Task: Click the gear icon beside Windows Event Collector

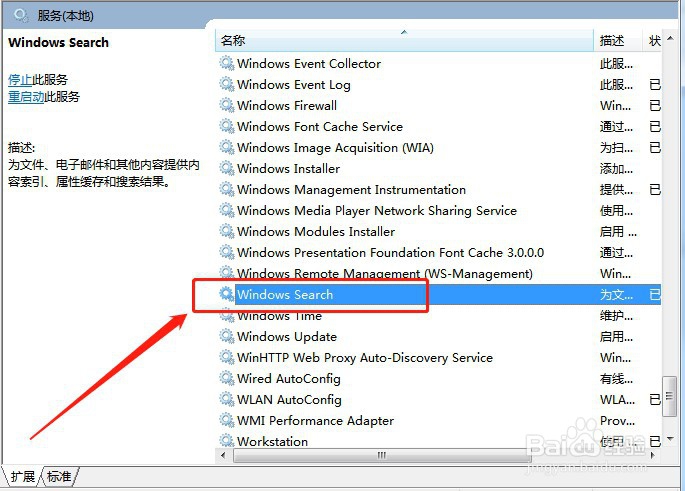Action: 226,63
